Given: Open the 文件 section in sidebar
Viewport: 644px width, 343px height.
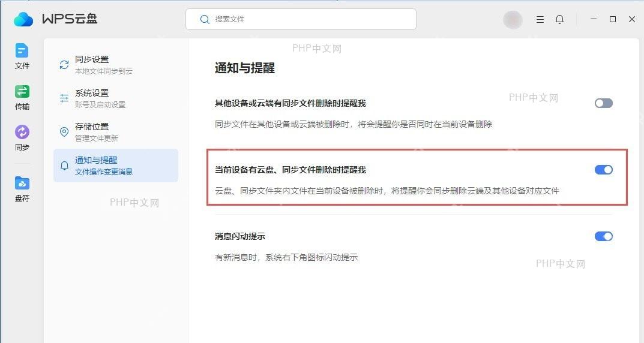Looking at the screenshot, I should [x=22, y=56].
